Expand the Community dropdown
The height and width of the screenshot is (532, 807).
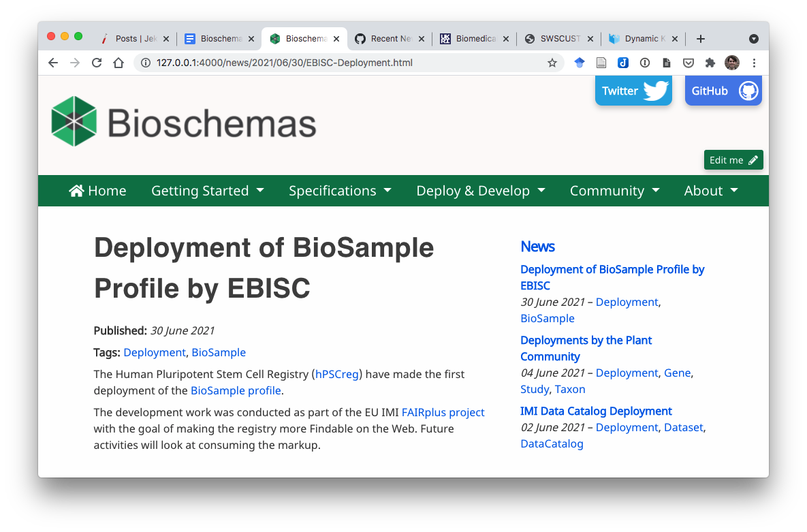tap(614, 191)
